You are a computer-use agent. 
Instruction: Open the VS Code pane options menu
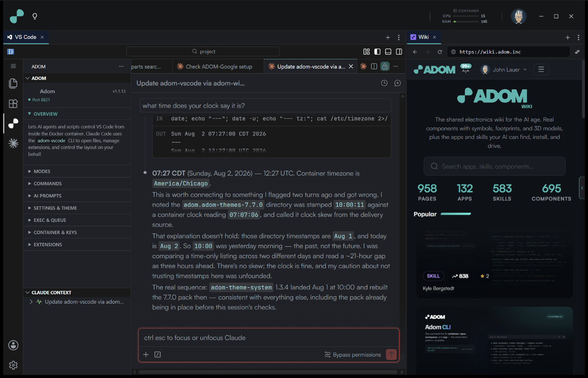399,37
